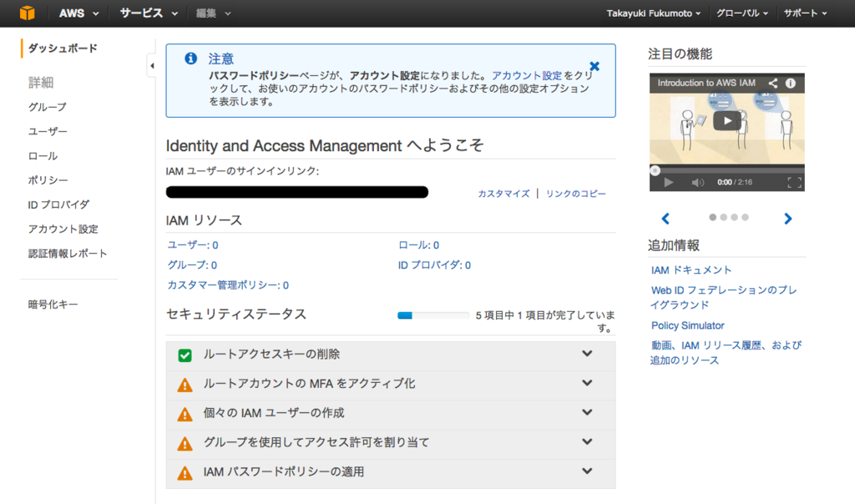855x504 pixels.
Task: Expand the ルートアクセスキーの削除 row chevron
Action: click(587, 354)
